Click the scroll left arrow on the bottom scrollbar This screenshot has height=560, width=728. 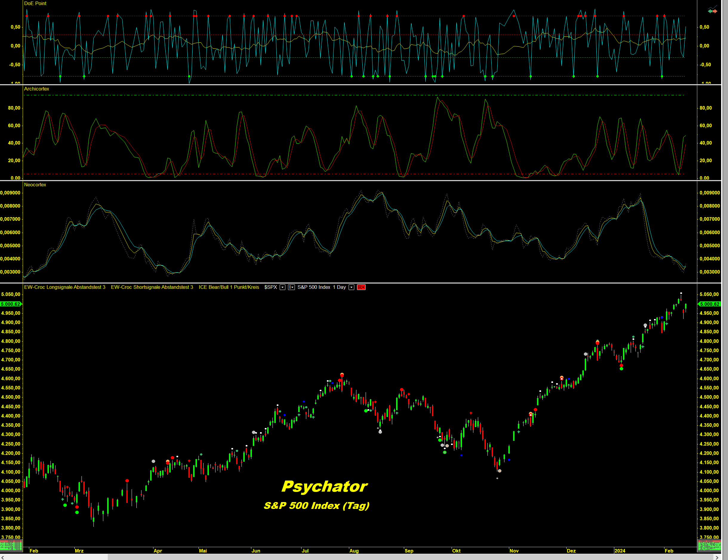3,557
